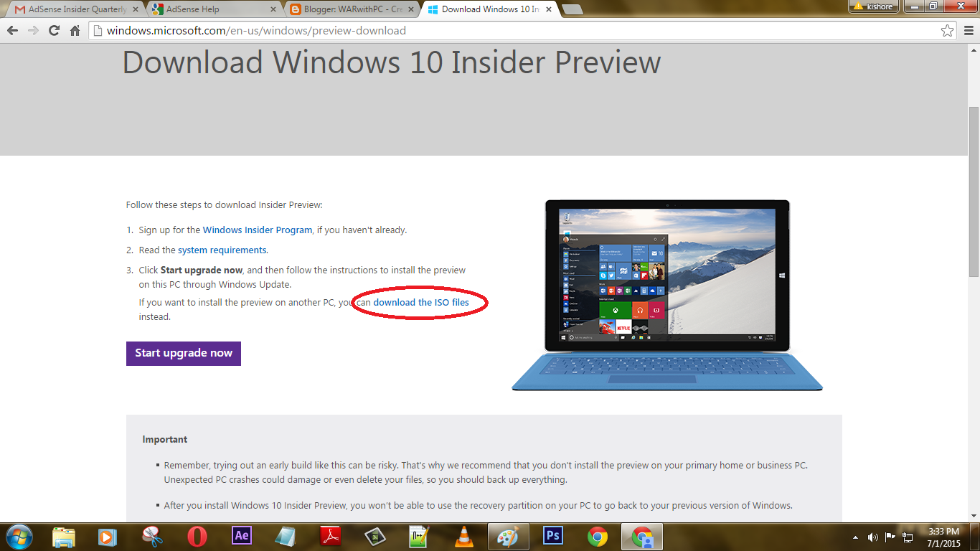Open the Windows Insider Program link
The width and height of the screenshot is (980, 551).
click(x=258, y=230)
